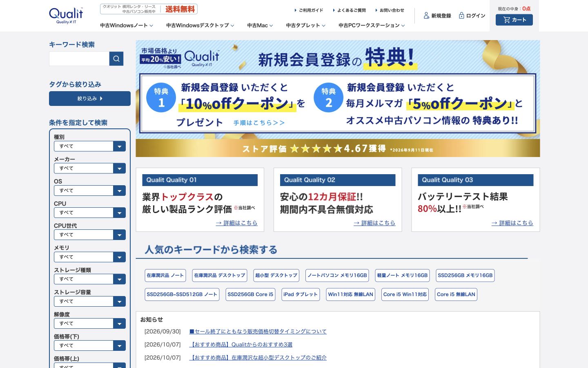The image size is (588, 368).
Task: Click the 新規登録 person icon link
Action: point(437,16)
